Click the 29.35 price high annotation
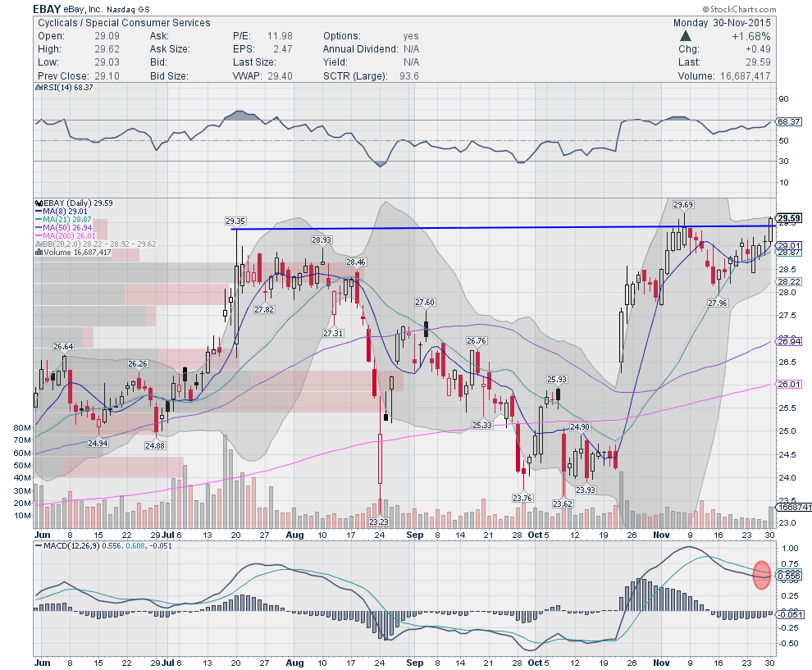 (235, 221)
